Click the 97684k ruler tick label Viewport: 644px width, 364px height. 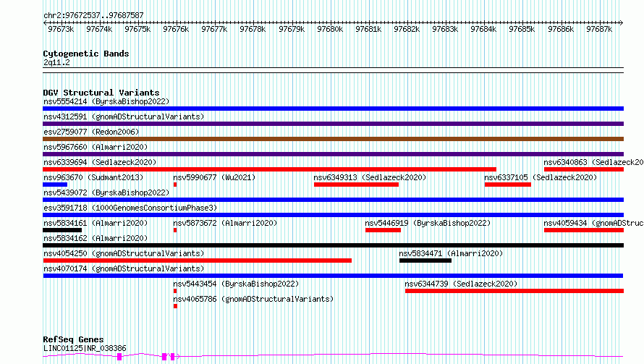pyautogui.click(x=483, y=29)
